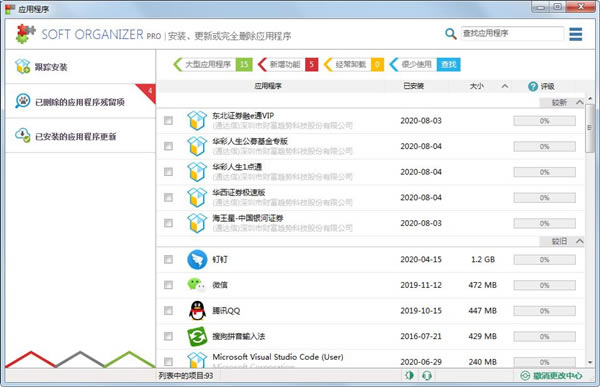The width and height of the screenshot is (600, 387).
Task: Click the 查找应用程序 search field
Action: click(x=512, y=33)
